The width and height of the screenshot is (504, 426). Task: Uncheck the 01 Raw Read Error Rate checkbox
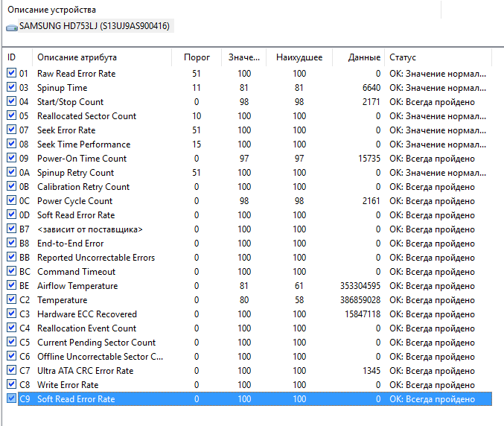(x=11, y=73)
